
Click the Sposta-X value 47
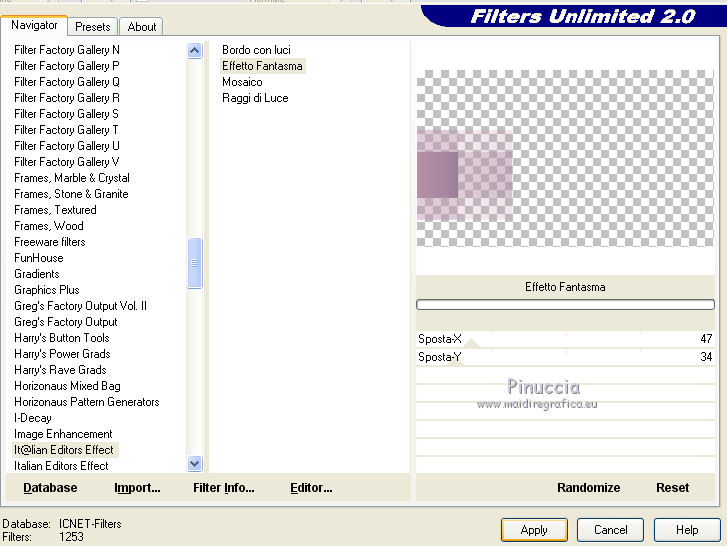tap(706, 339)
